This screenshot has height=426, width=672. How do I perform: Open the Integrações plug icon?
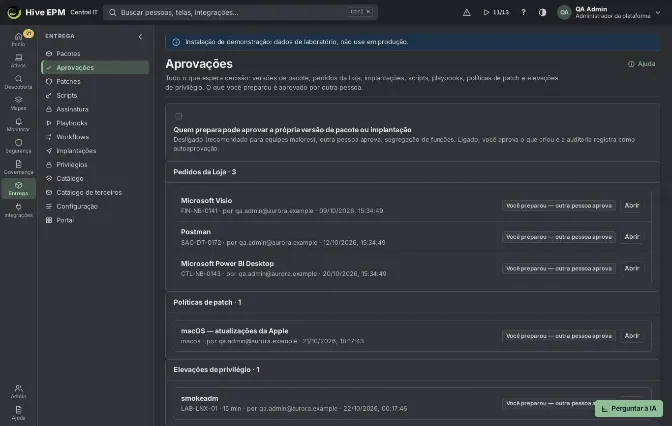tap(18, 210)
